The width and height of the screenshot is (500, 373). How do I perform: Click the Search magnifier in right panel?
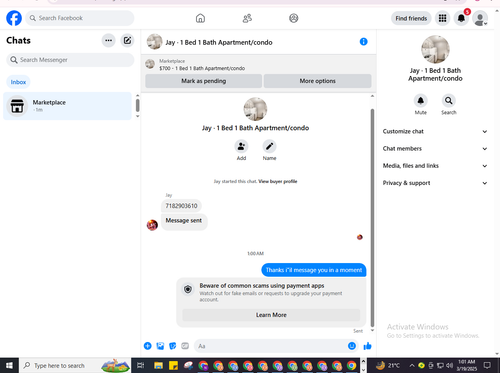click(x=449, y=100)
